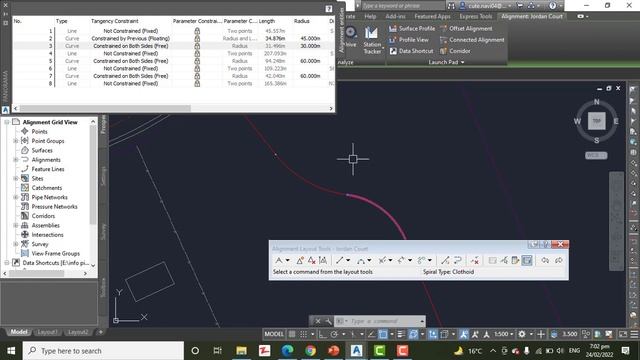The image size is (640, 360).
Task: Open the Featured Apps ribbon tab
Action: point(432,16)
